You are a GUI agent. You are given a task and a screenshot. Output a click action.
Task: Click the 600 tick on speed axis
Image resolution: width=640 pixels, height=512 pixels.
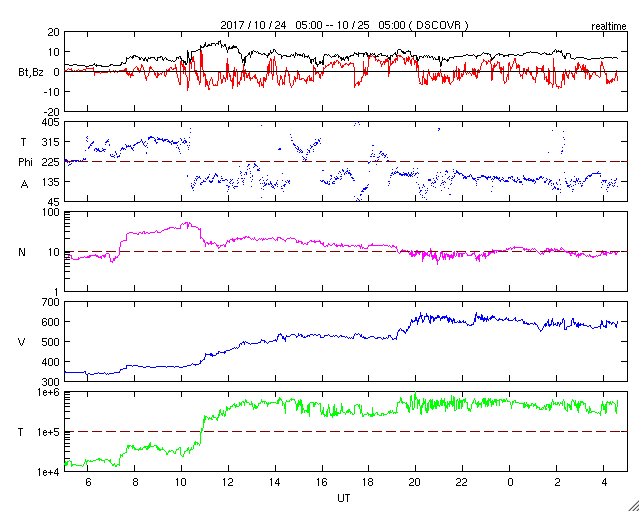coord(52,322)
